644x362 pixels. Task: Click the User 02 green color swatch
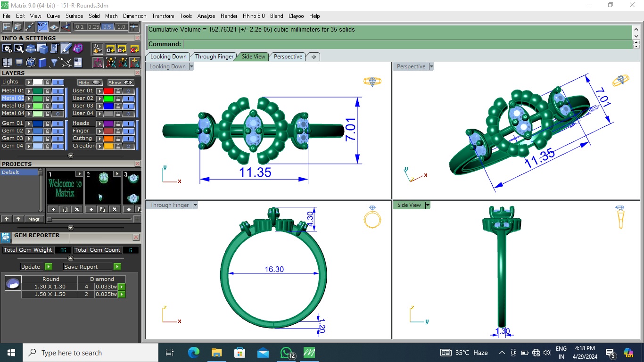(108, 99)
